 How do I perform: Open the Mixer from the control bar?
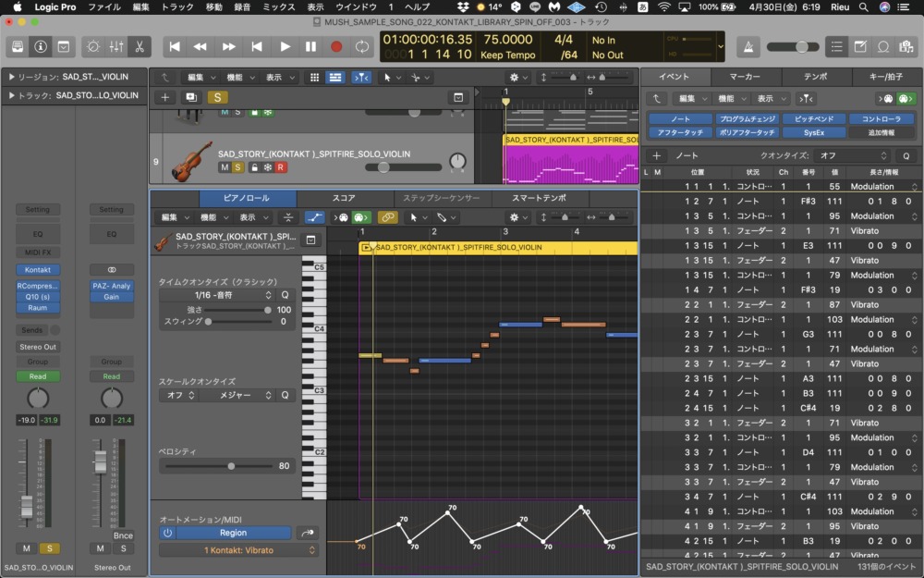click(x=116, y=46)
